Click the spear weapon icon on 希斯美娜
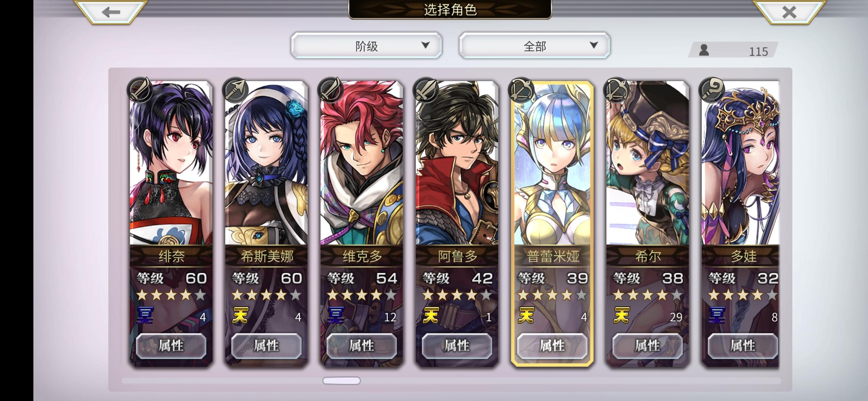The height and width of the screenshot is (401, 868). tap(235, 89)
